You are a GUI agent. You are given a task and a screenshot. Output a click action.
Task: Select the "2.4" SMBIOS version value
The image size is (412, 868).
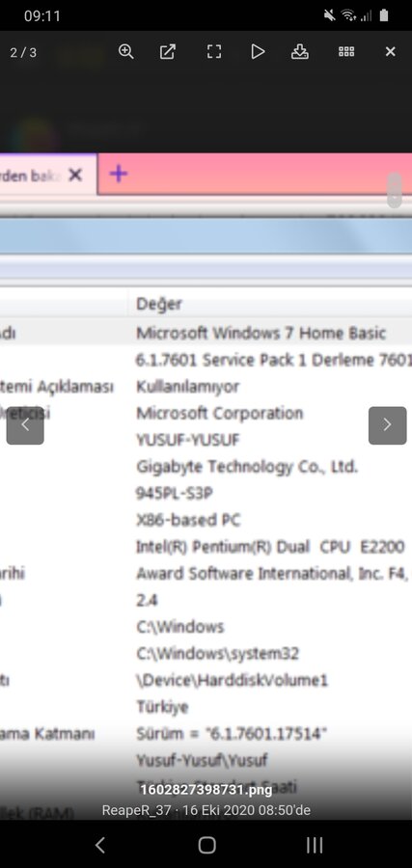pos(148,600)
